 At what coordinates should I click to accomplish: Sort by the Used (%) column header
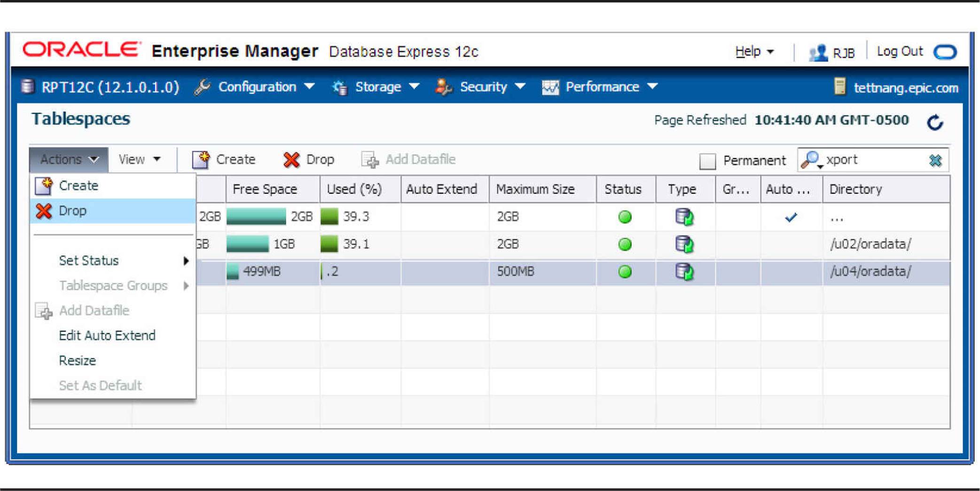point(361,189)
